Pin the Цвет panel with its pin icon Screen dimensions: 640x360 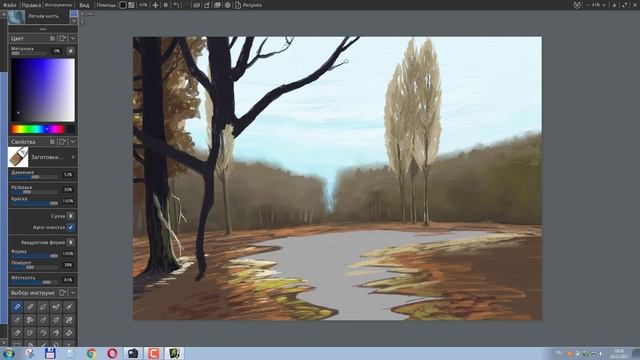point(52,38)
